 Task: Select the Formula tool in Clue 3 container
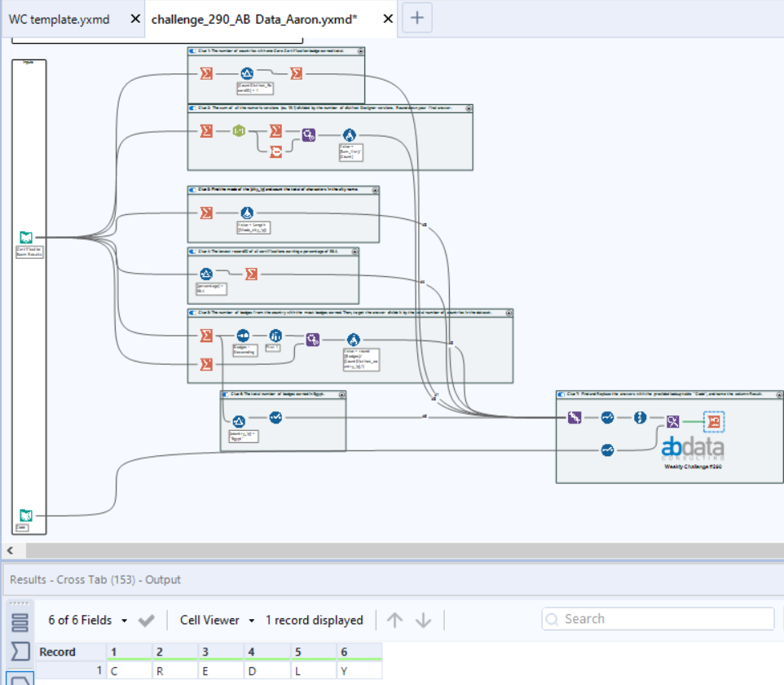(x=247, y=213)
